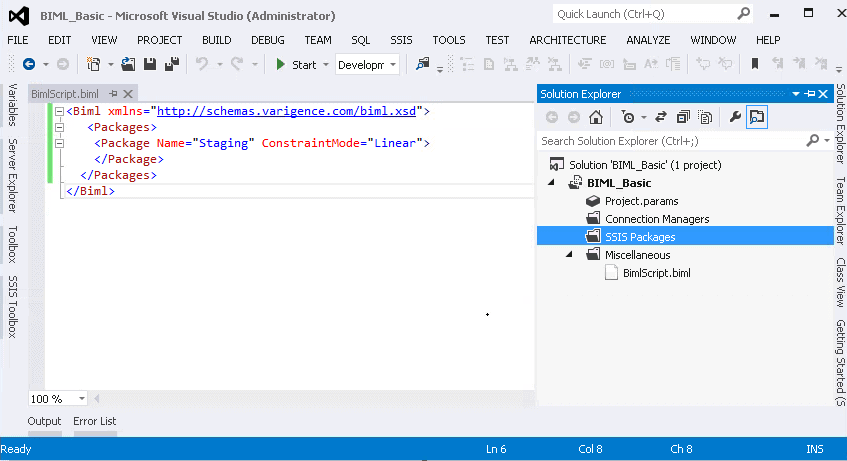Click the Solution Explorer search magnifier icon
847x461 pixels.
tap(812, 141)
